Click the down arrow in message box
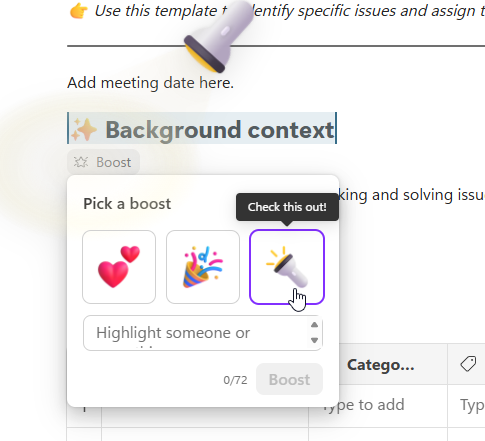Screen dimensions: 485x441 [x=314, y=340]
